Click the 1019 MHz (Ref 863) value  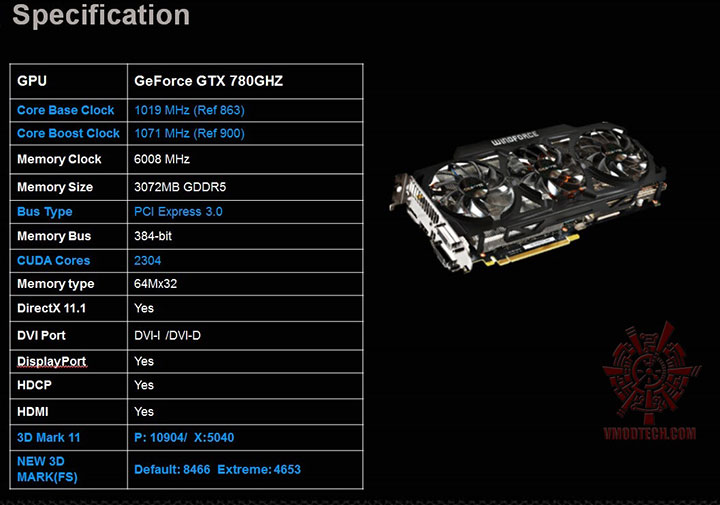tap(189, 110)
